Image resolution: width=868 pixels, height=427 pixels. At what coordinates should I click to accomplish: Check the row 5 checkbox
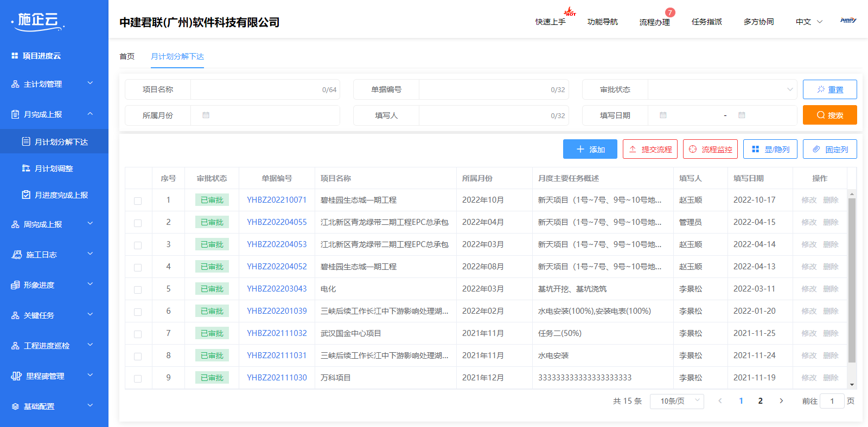pos(138,289)
